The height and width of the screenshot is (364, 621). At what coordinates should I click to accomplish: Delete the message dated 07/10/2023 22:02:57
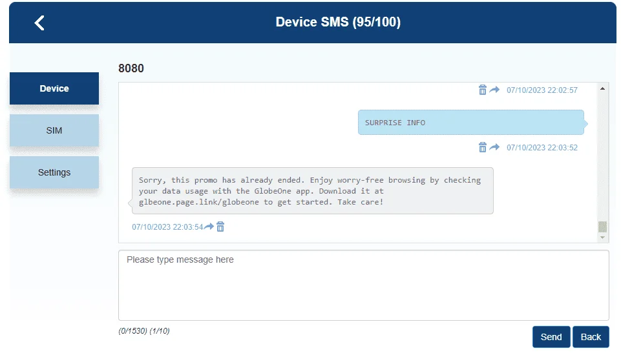482,90
